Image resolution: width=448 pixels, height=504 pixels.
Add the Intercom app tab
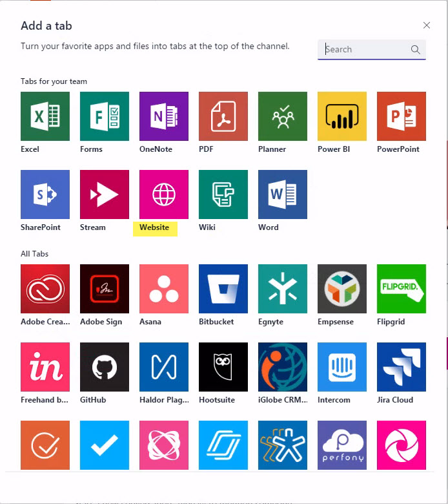pos(342,367)
